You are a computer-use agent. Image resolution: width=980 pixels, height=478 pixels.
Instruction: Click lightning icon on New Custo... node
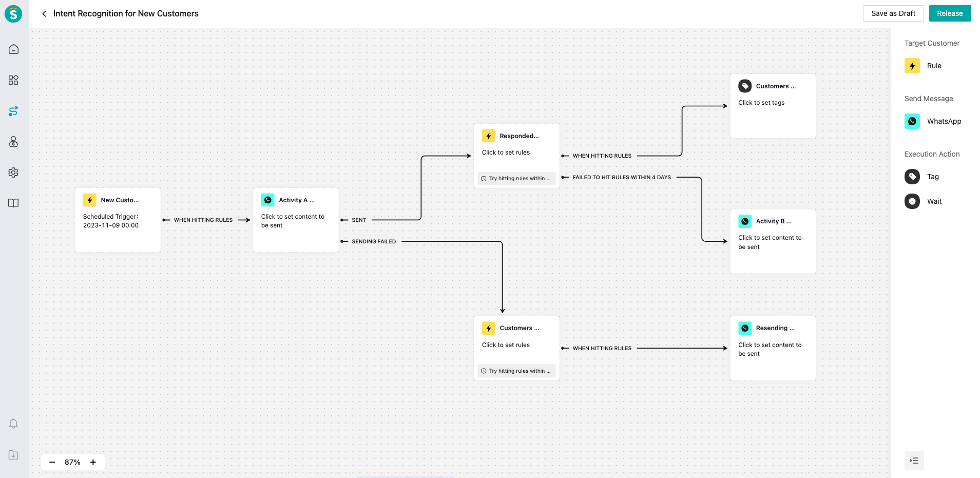click(x=90, y=200)
